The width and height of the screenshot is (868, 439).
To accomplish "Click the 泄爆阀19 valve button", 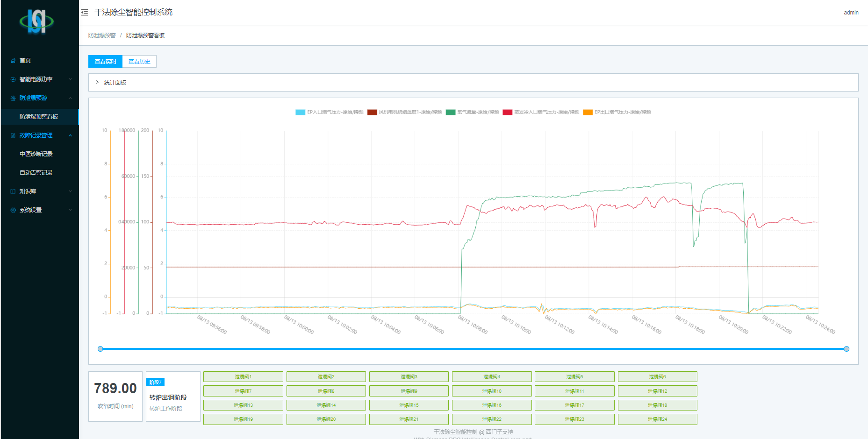I will 243,419.
